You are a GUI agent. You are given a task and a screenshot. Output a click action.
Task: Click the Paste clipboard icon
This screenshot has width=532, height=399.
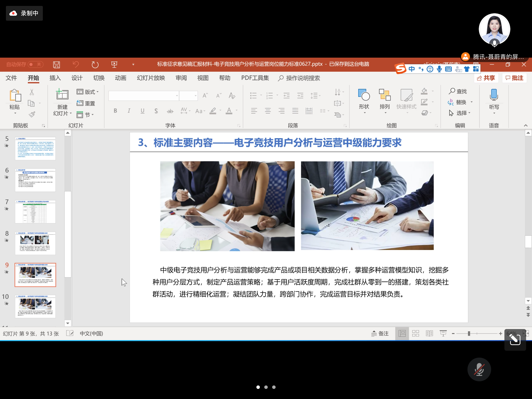pyautogui.click(x=15, y=96)
